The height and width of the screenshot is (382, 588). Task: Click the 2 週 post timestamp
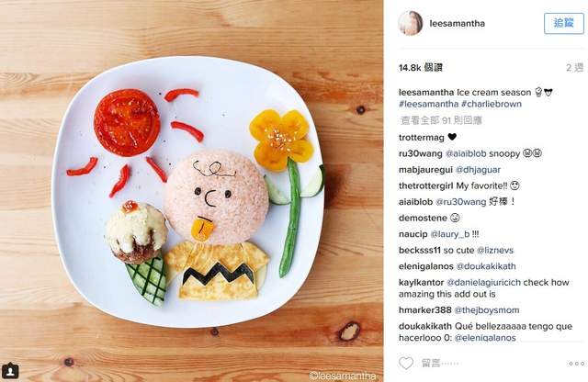click(575, 67)
